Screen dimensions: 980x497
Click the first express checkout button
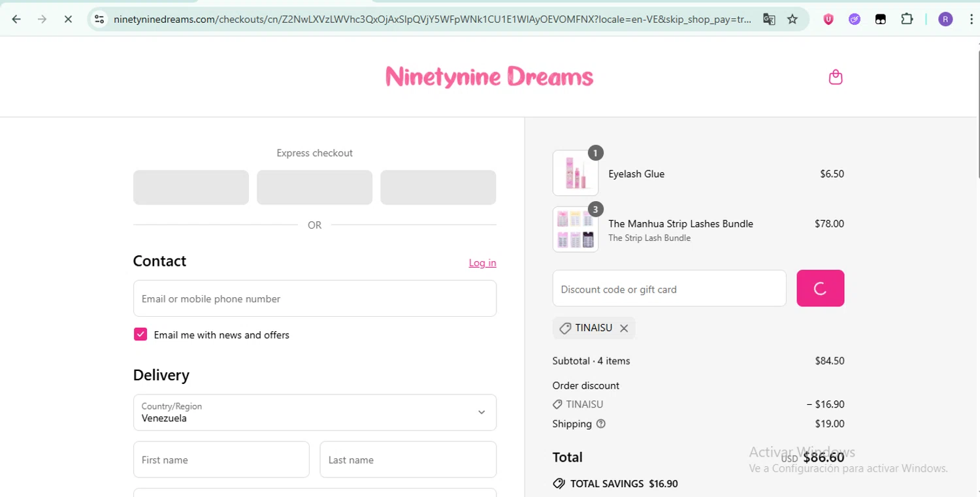pyautogui.click(x=191, y=187)
